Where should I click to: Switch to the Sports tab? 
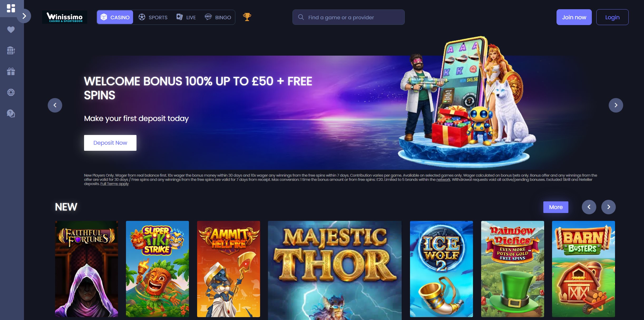point(153,17)
